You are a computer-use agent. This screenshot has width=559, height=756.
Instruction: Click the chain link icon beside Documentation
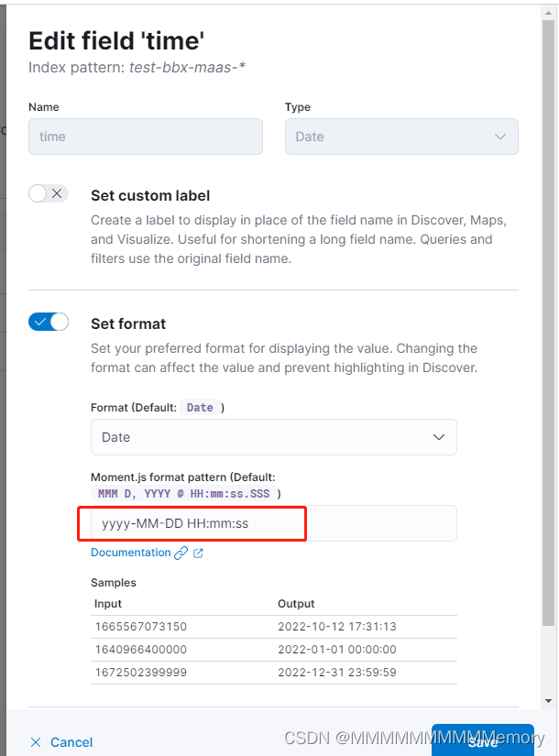tap(181, 553)
